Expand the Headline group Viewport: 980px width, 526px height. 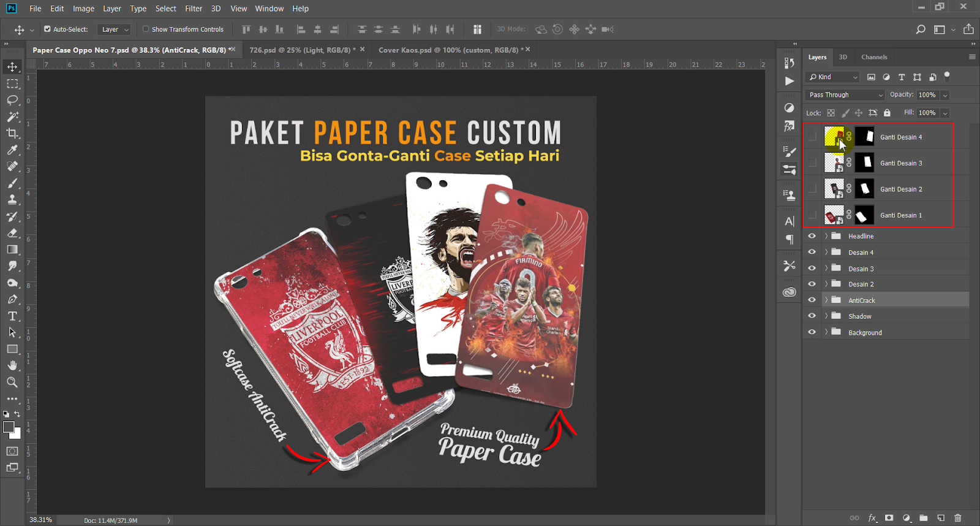tap(826, 236)
